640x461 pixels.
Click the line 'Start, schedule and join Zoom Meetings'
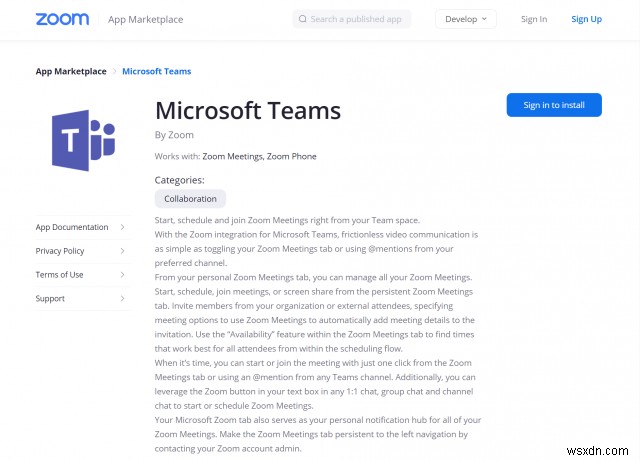coord(287,220)
